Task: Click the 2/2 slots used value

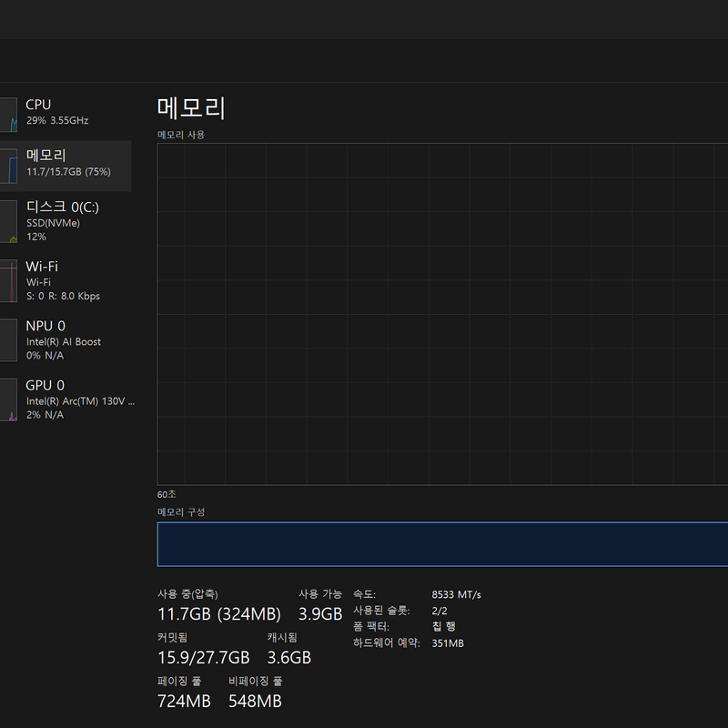Action: 440,611
